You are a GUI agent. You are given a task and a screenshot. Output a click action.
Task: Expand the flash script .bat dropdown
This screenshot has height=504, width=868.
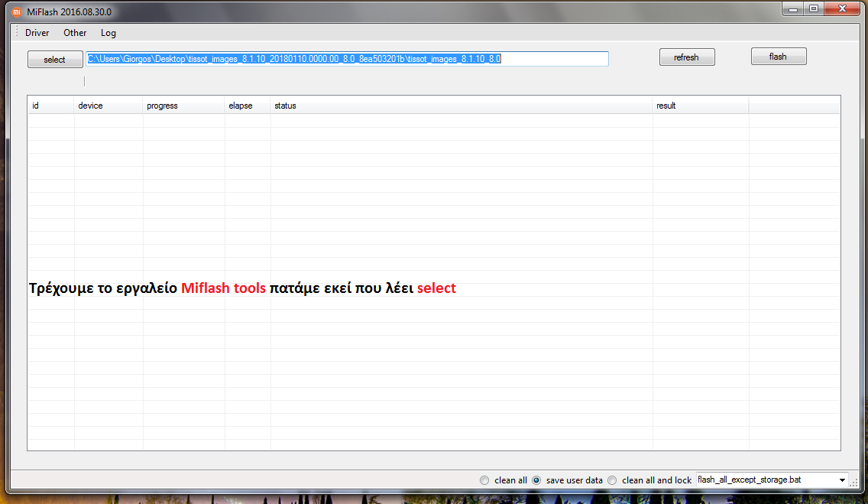click(x=842, y=480)
